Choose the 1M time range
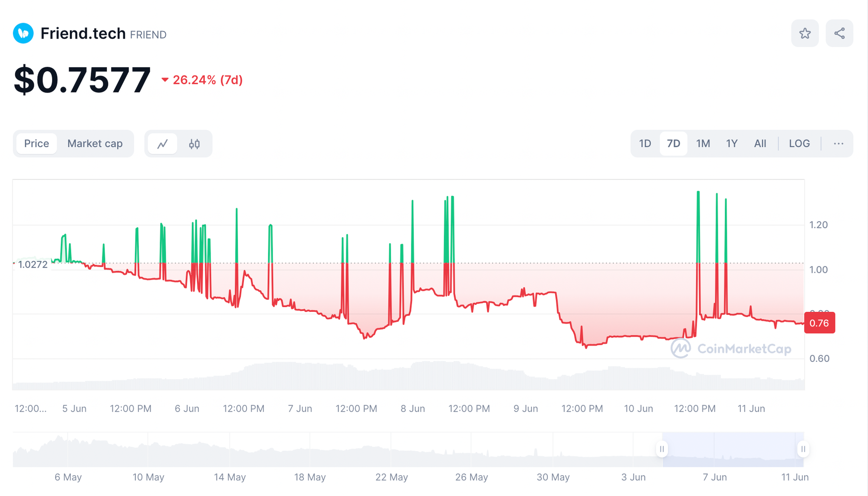Viewport: 868px width, 496px height. pos(703,144)
